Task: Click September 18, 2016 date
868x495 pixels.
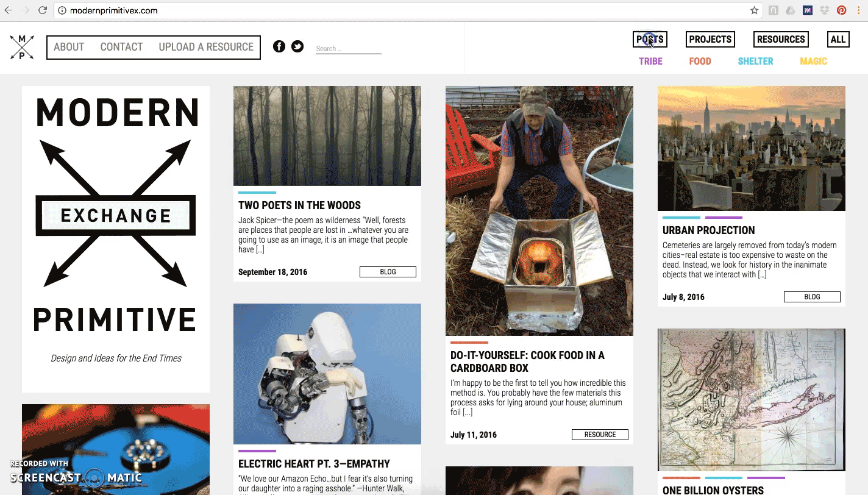Action: [x=272, y=272]
